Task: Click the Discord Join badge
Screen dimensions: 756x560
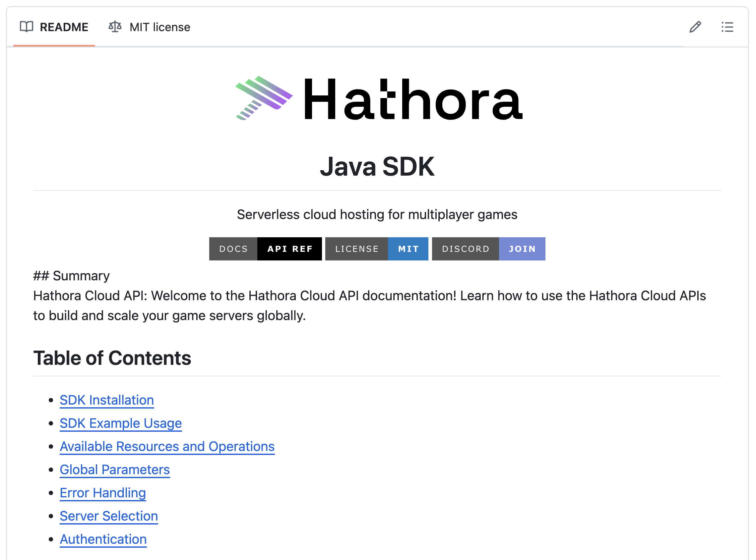Action: 488,249
